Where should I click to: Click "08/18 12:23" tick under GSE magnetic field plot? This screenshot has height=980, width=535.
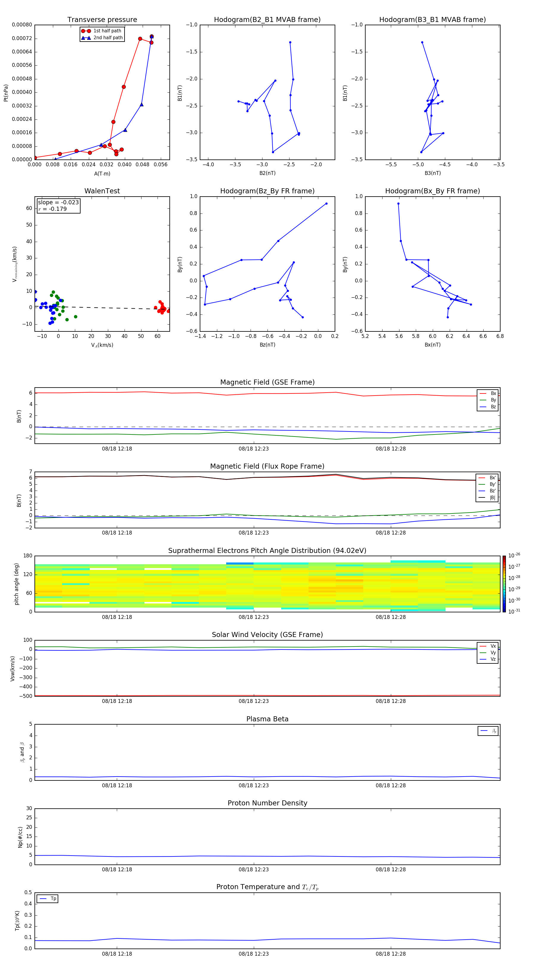(x=254, y=448)
